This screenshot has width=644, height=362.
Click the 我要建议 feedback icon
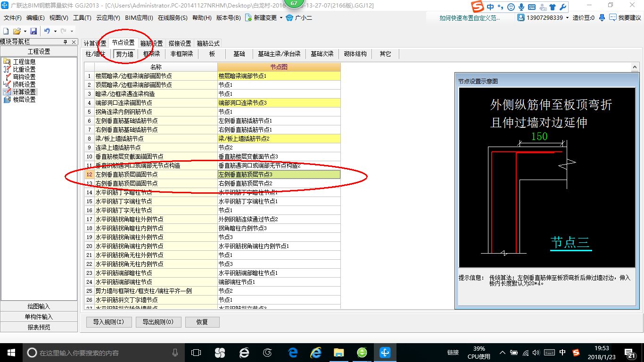coord(613,17)
